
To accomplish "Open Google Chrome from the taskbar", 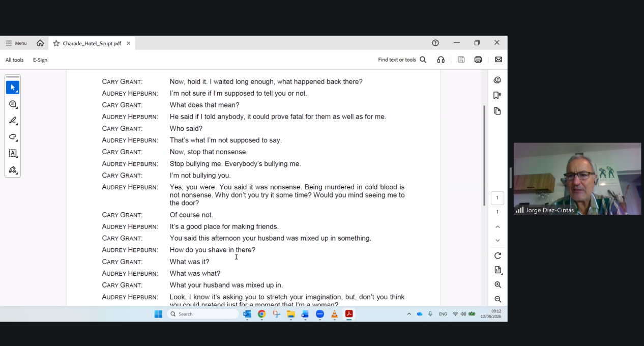I will 261,314.
